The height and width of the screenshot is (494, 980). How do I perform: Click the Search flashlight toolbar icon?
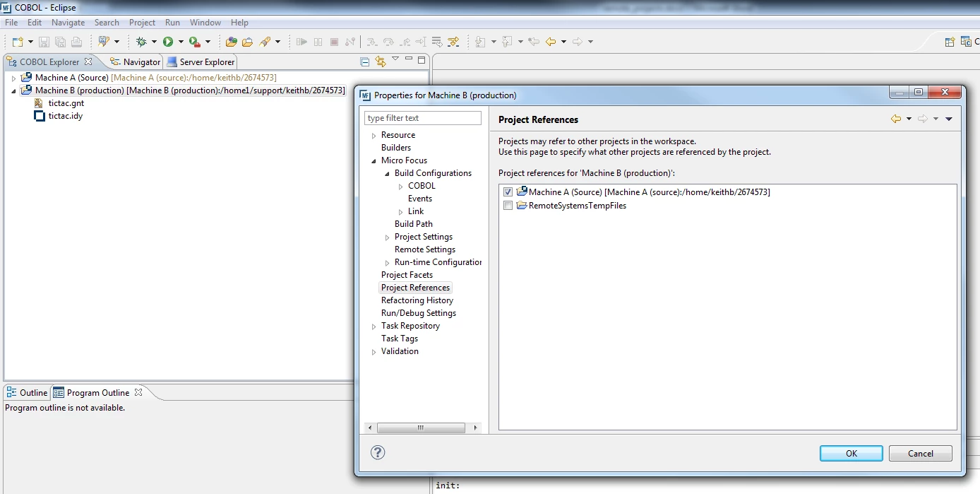(x=265, y=42)
